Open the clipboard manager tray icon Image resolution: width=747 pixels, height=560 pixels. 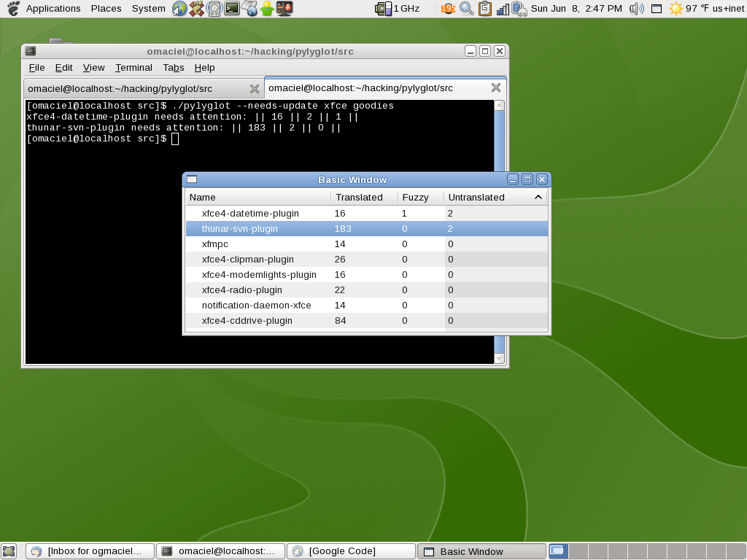pos(484,9)
